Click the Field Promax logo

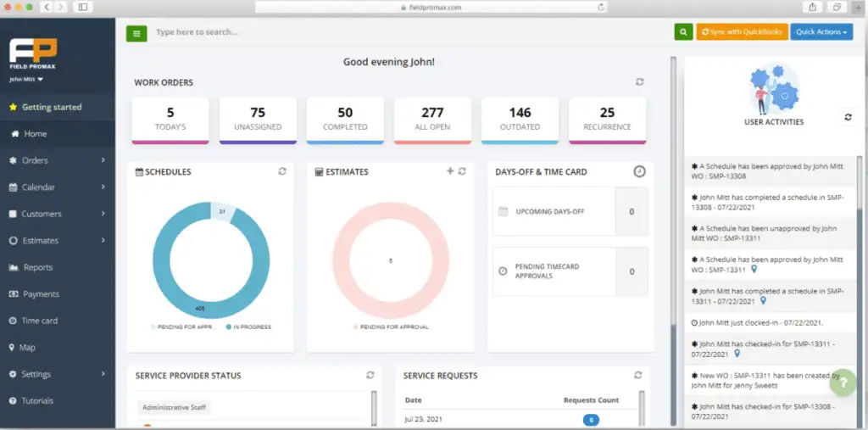point(33,53)
